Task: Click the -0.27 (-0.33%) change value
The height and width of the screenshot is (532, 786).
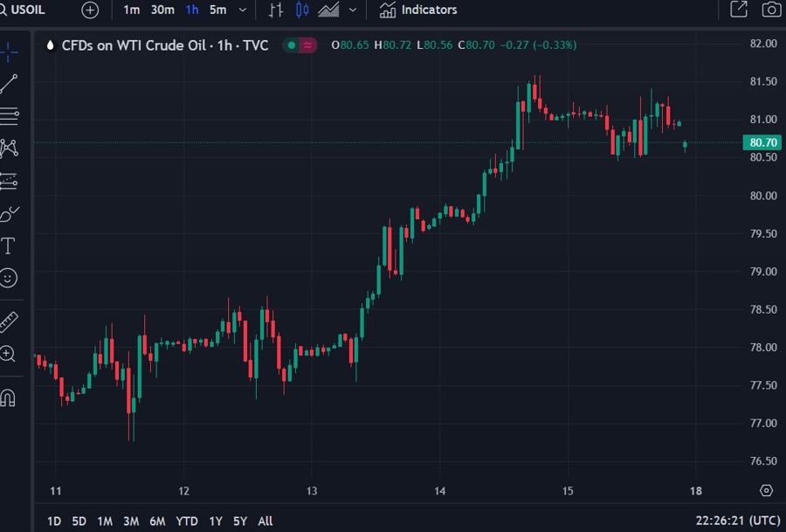Action: point(538,45)
